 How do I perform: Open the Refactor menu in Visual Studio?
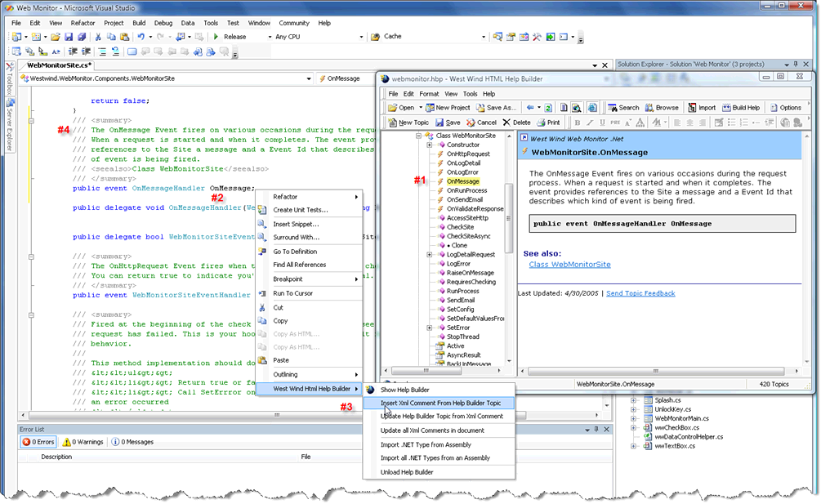coord(83,23)
